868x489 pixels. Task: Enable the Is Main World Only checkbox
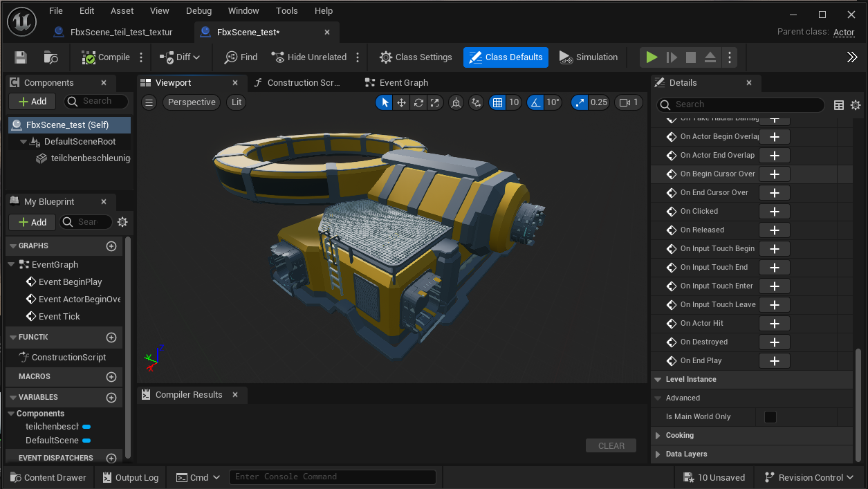(770, 417)
